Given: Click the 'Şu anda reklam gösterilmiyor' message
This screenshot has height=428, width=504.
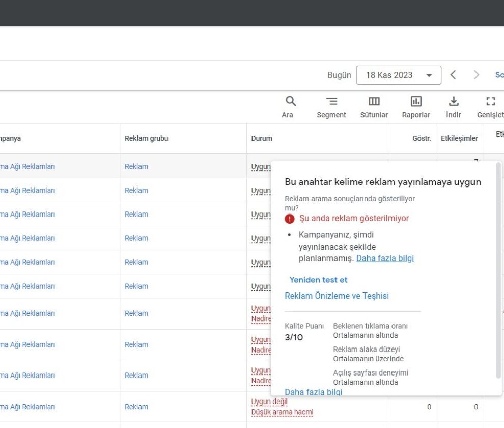Looking at the screenshot, I should [354, 218].
